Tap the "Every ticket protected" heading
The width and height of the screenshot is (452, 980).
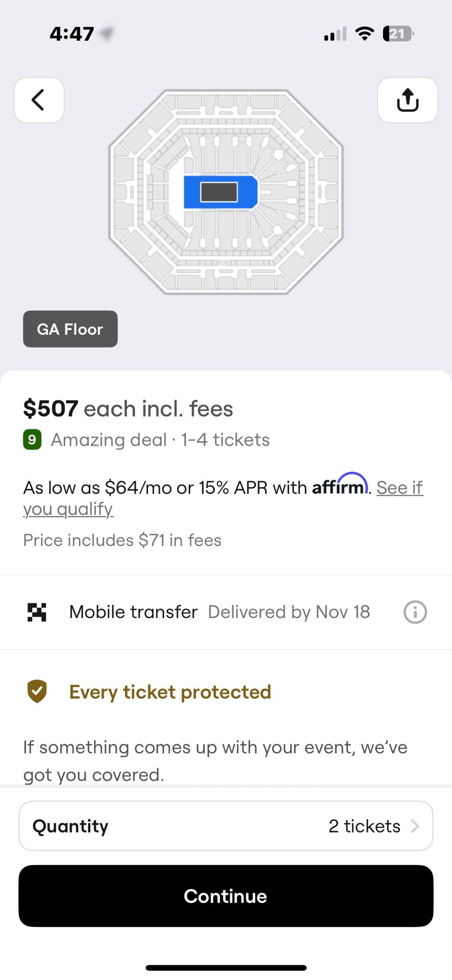170,692
